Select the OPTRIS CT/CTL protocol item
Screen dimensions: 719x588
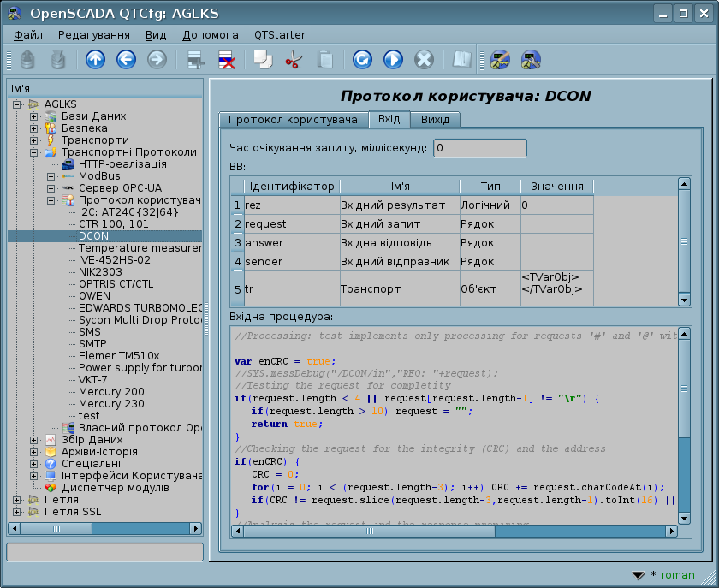click(x=116, y=284)
